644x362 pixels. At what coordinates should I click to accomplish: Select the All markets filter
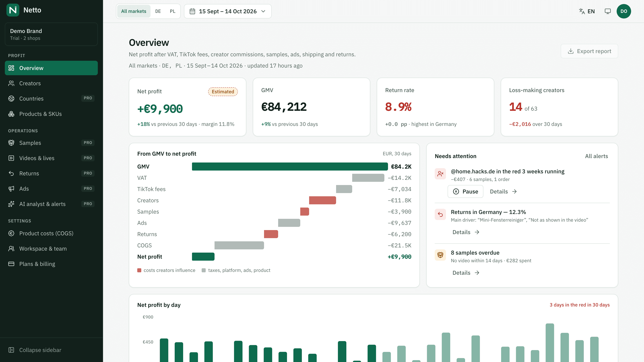pos(134,11)
